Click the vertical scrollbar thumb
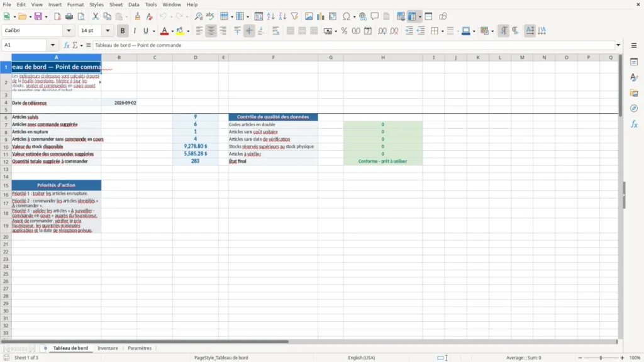 pyautogui.click(x=619, y=85)
